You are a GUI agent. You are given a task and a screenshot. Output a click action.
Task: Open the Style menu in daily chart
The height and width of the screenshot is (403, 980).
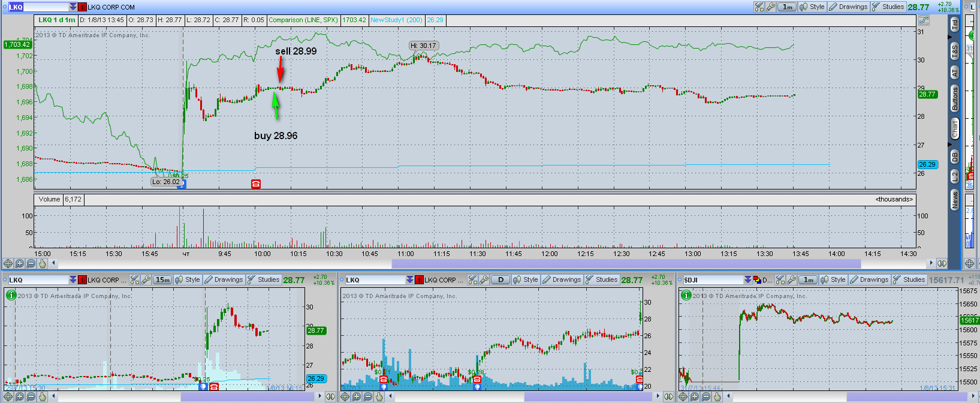click(526, 280)
